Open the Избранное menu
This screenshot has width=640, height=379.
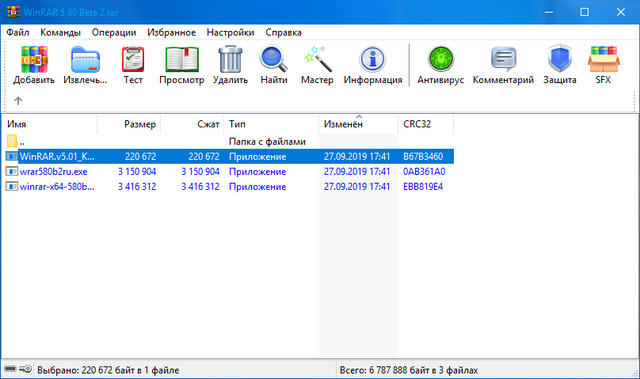(171, 32)
